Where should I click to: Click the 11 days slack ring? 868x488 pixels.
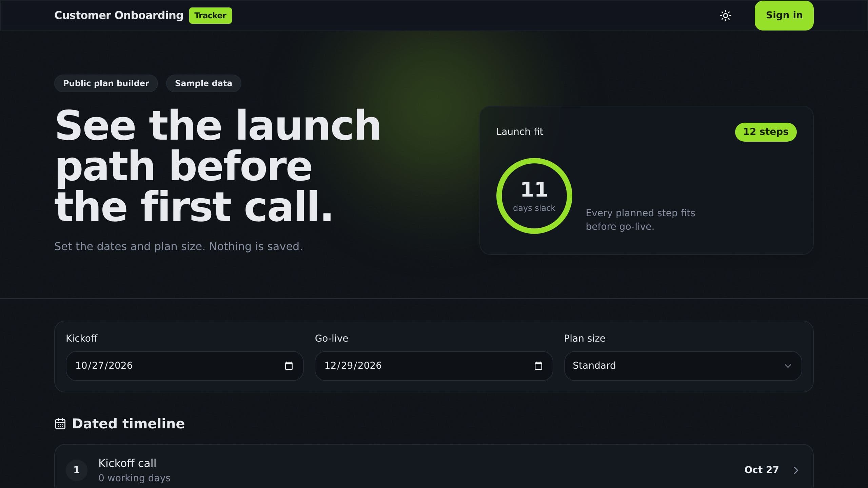click(x=534, y=196)
